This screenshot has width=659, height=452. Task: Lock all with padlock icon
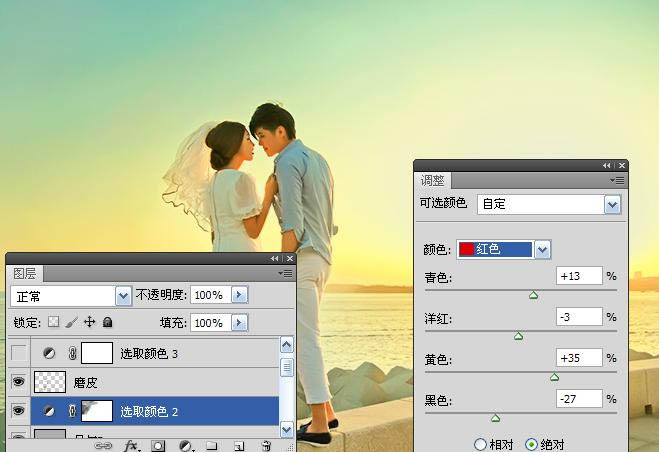(108, 323)
